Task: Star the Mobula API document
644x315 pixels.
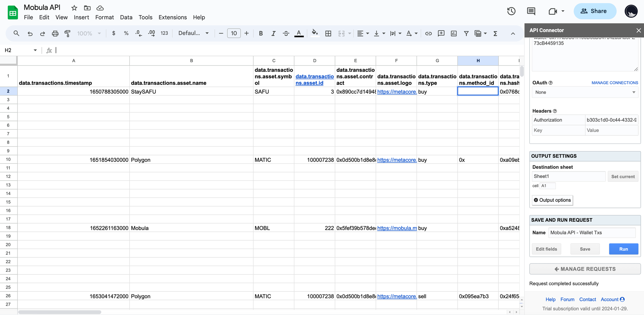Action: click(x=74, y=8)
